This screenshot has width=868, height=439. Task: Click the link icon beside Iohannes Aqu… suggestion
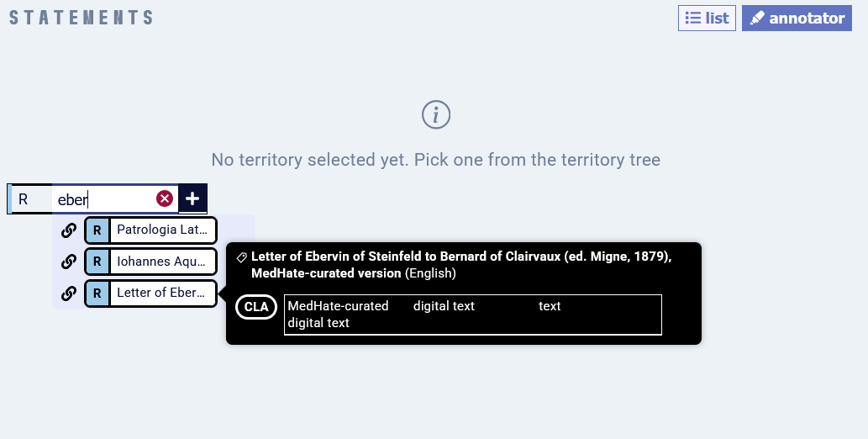[x=69, y=262]
